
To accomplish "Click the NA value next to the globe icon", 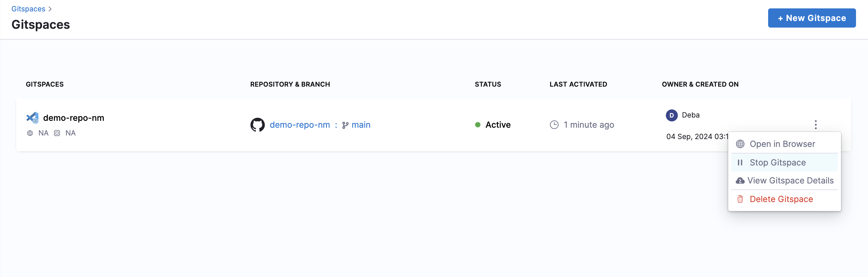I will click(43, 133).
